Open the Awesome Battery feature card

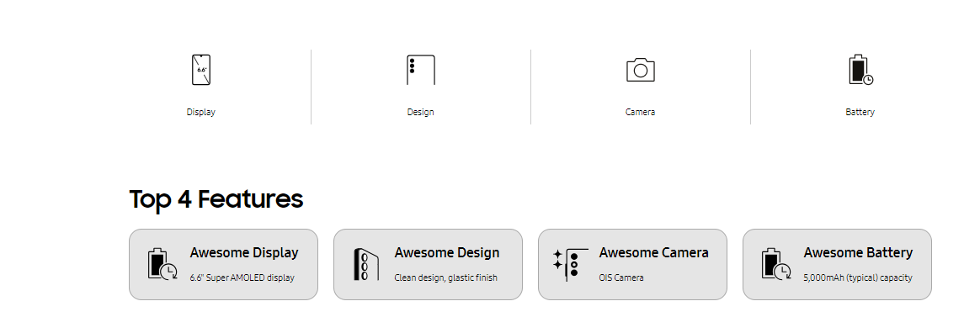837,264
